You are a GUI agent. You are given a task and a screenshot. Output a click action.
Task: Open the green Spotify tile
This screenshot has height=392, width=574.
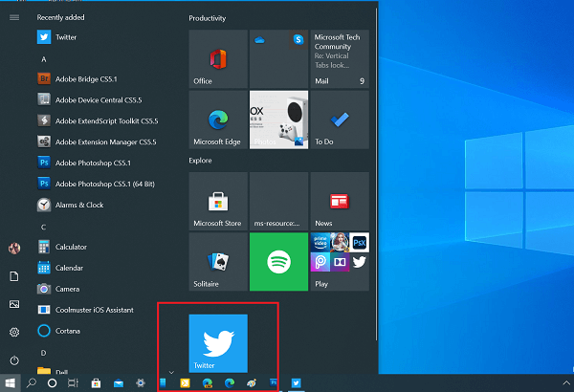279,262
